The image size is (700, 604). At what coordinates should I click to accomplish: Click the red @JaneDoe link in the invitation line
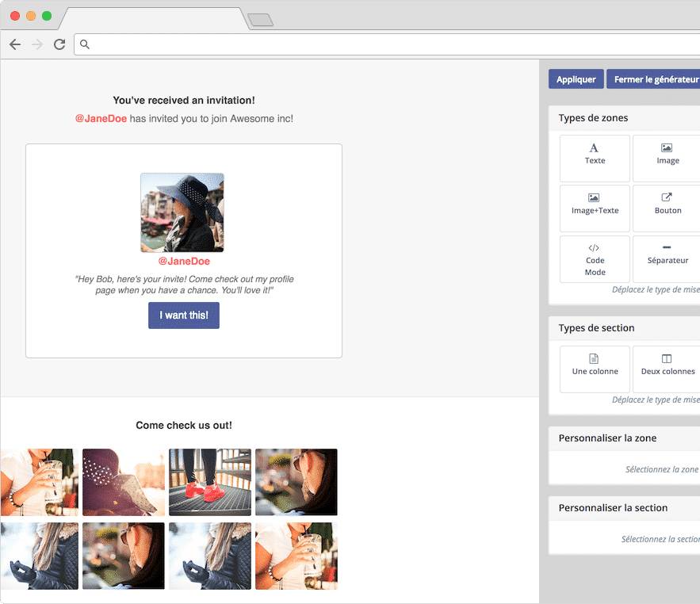click(101, 119)
